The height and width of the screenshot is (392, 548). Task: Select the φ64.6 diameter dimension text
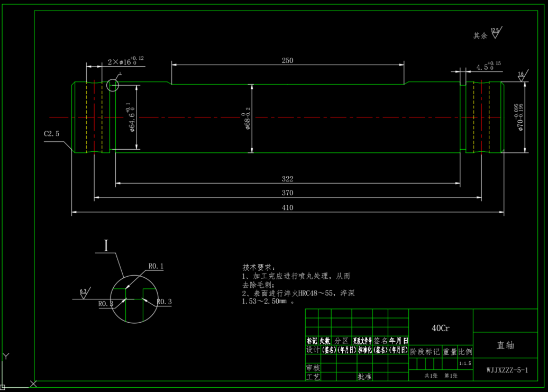pos(130,117)
